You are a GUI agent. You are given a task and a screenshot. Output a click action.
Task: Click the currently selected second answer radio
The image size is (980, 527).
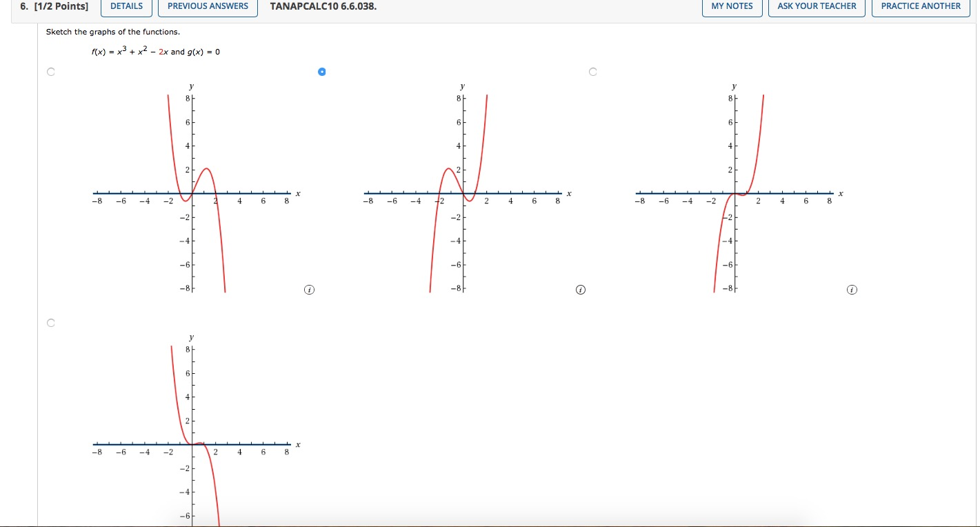pyautogui.click(x=321, y=72)
